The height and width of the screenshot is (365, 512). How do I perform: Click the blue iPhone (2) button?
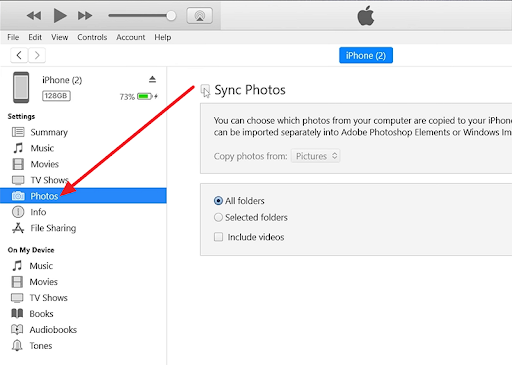click(366, 55)
